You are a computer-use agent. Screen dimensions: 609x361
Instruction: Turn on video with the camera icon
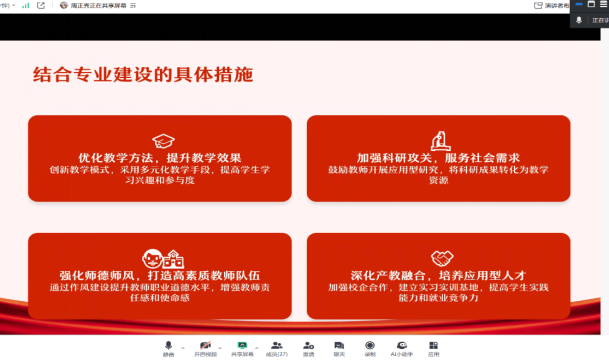[205, 348]
